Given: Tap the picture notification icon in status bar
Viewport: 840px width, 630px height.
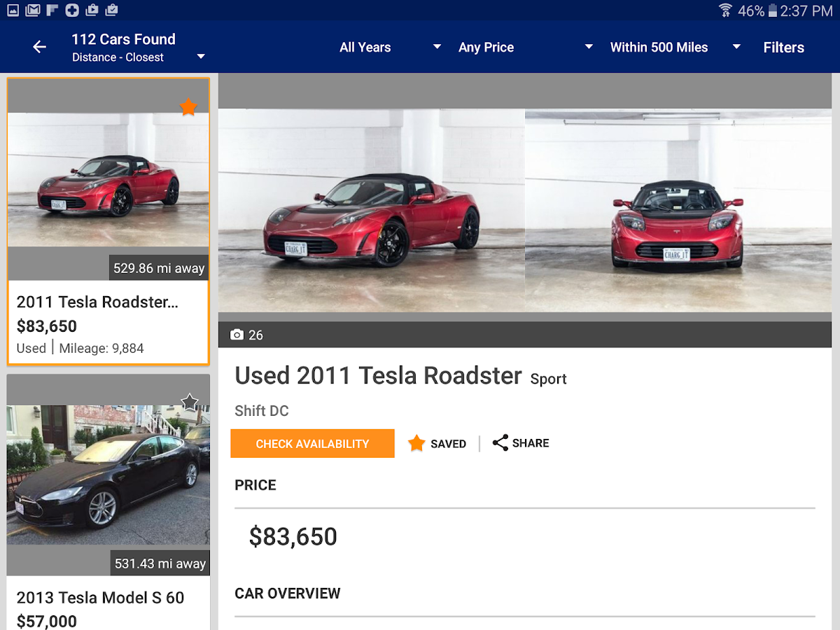Looking at the screenshot, I should click(x=13, y=10).
